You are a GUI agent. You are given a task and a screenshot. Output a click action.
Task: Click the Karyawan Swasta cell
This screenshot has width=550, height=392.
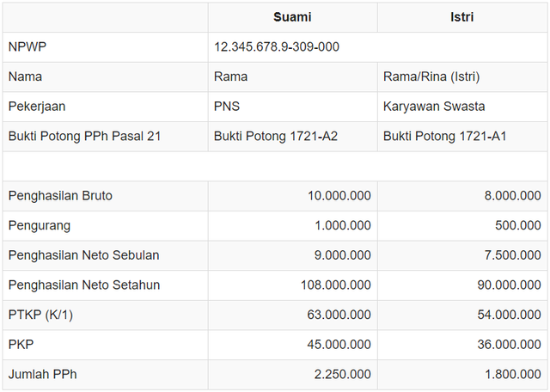tap(432, 107)
